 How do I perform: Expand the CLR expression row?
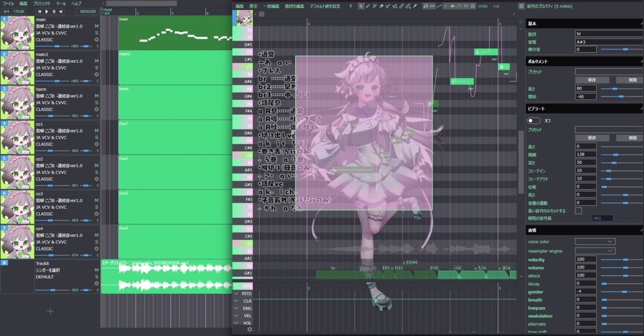tap(236, 301)
